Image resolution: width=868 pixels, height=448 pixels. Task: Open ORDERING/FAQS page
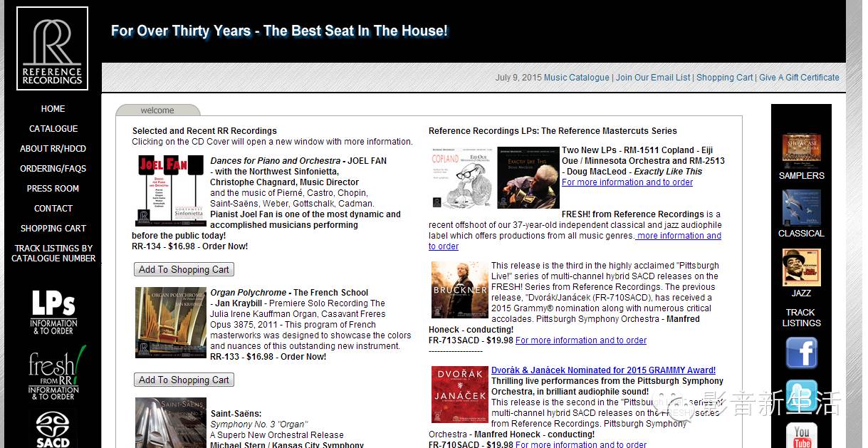click(x=53, y=169)
